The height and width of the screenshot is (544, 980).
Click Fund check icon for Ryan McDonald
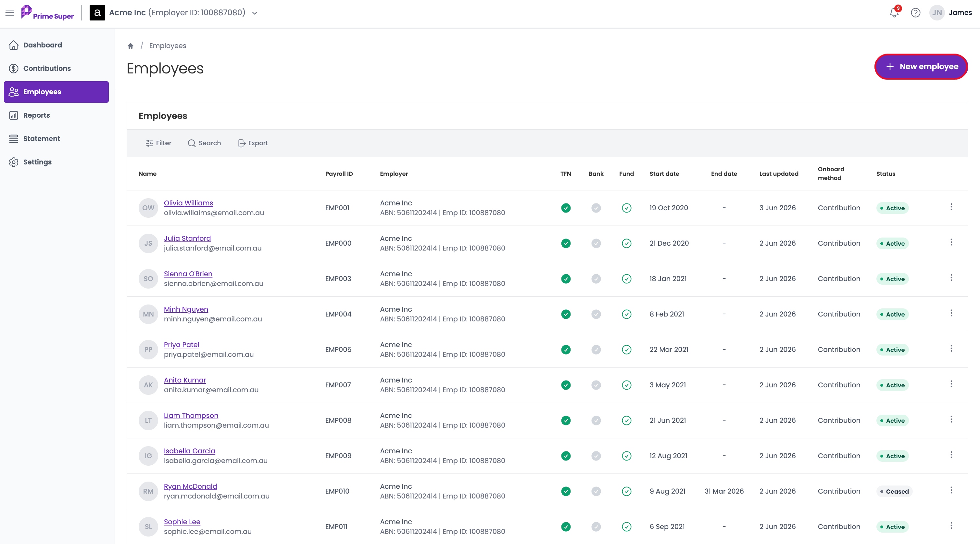pyautogui.click(x=626, y=491)
